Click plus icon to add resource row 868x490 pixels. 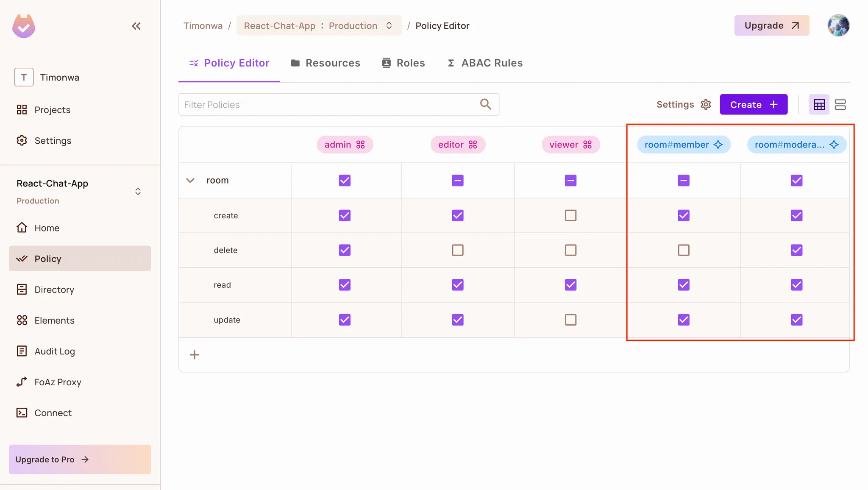(x=195, y=355)
